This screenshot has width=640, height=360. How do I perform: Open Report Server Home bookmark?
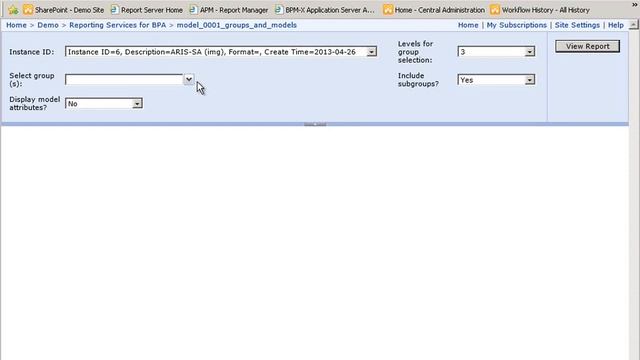(x=147, y=10)
